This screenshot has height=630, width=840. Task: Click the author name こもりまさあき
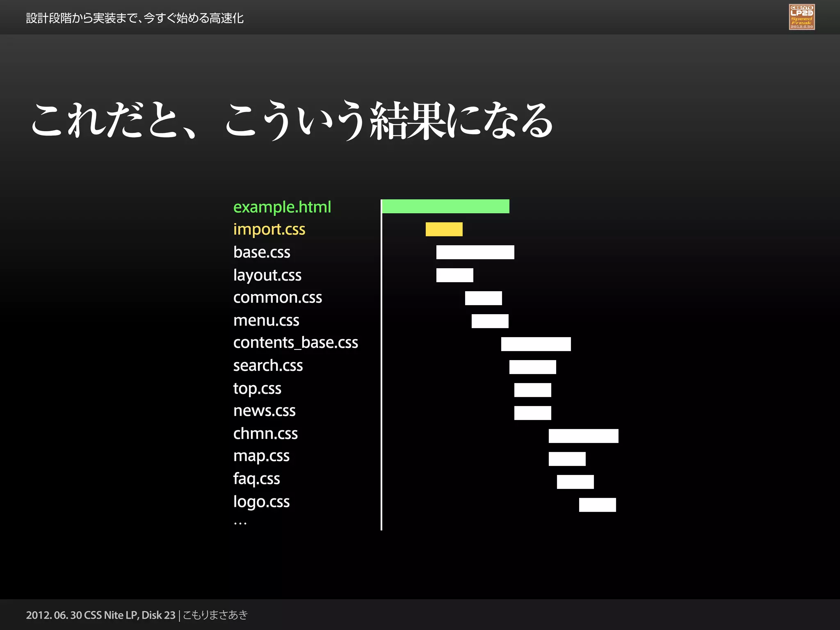click(x=215, y=615)
